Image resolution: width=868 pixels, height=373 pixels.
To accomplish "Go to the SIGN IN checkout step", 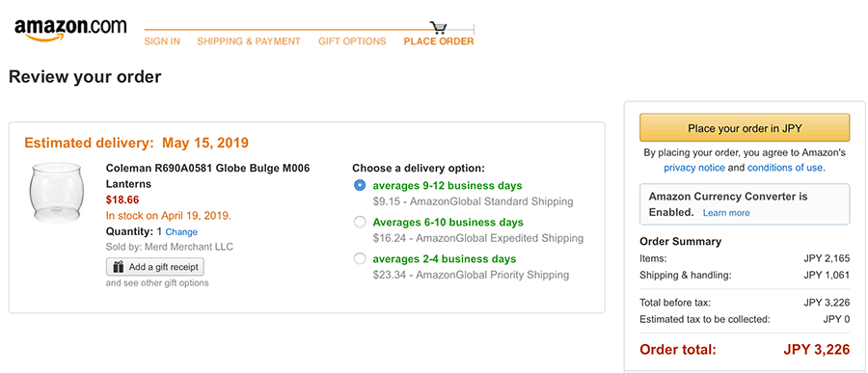I will tap(162, 41).
